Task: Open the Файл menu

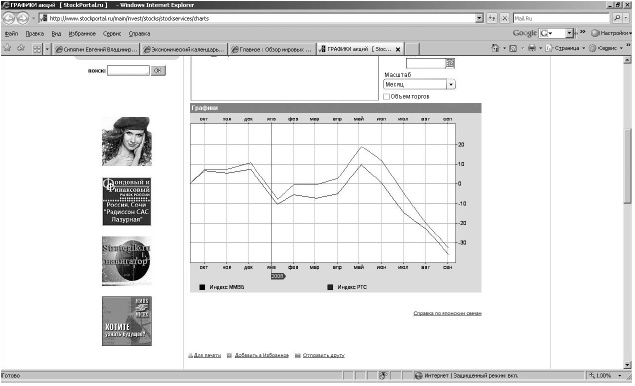Action: (11, 34)
